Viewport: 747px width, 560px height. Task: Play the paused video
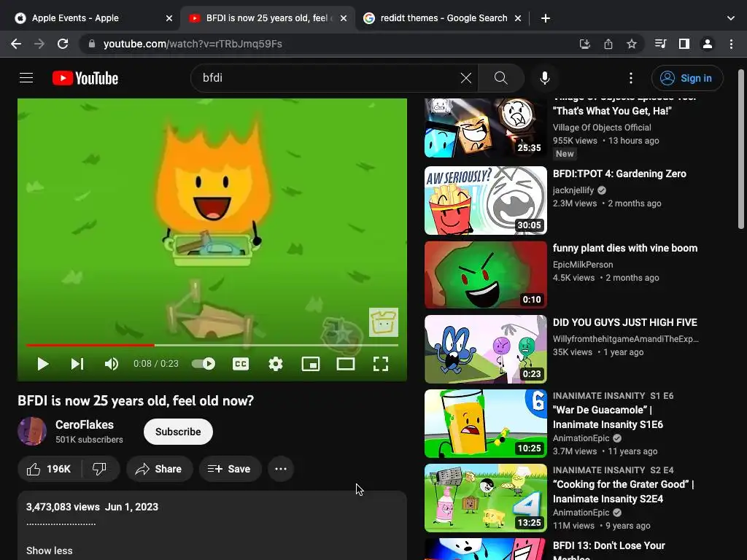43,364
